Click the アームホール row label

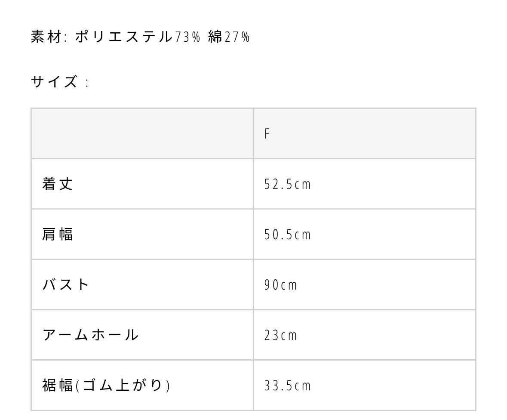90,335
